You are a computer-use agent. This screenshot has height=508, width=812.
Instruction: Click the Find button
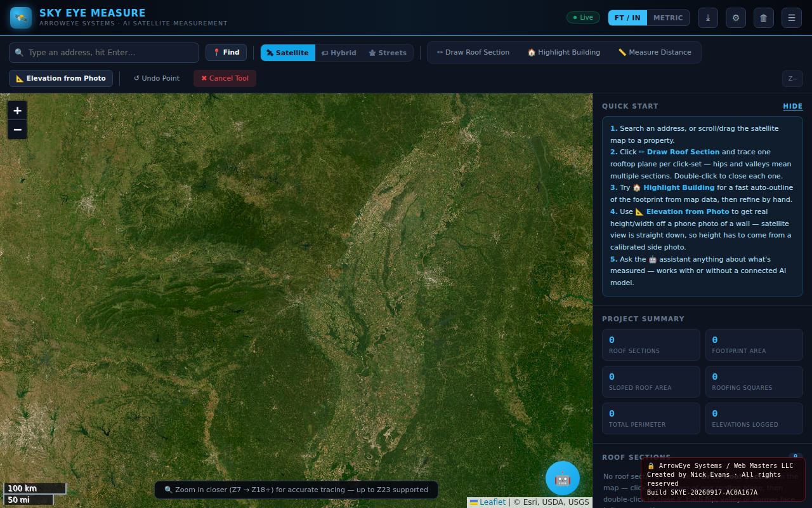click(x=226, y=52)
